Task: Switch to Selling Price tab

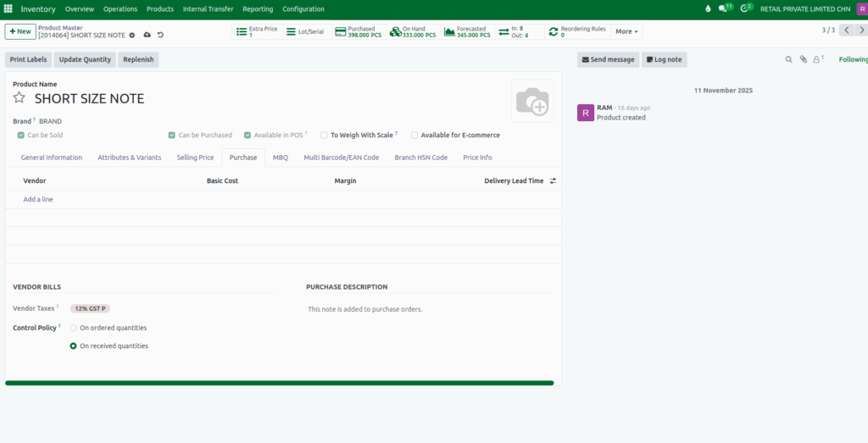Action: [x=196, y=158]
